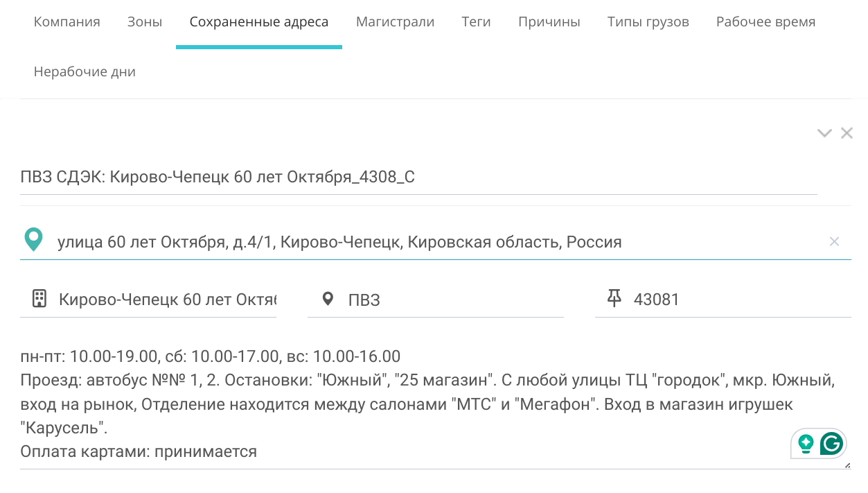Click the pushpin icon beside 43081
The width and height of the screenshot is (868, 493).
(x=614, y=298)
